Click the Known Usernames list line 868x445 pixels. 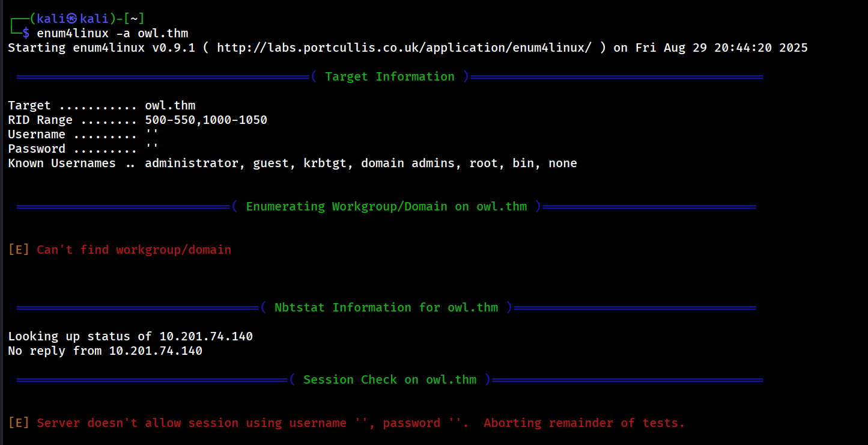point(292,163)
